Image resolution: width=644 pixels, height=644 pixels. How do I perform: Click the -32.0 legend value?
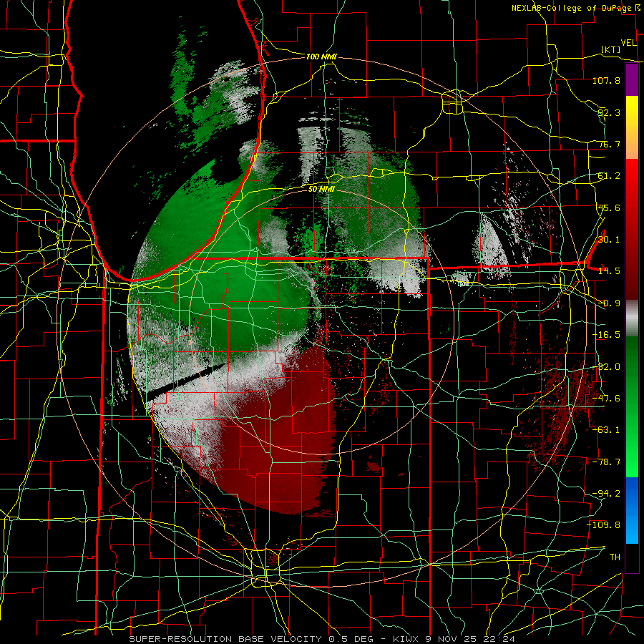point(606,367)
